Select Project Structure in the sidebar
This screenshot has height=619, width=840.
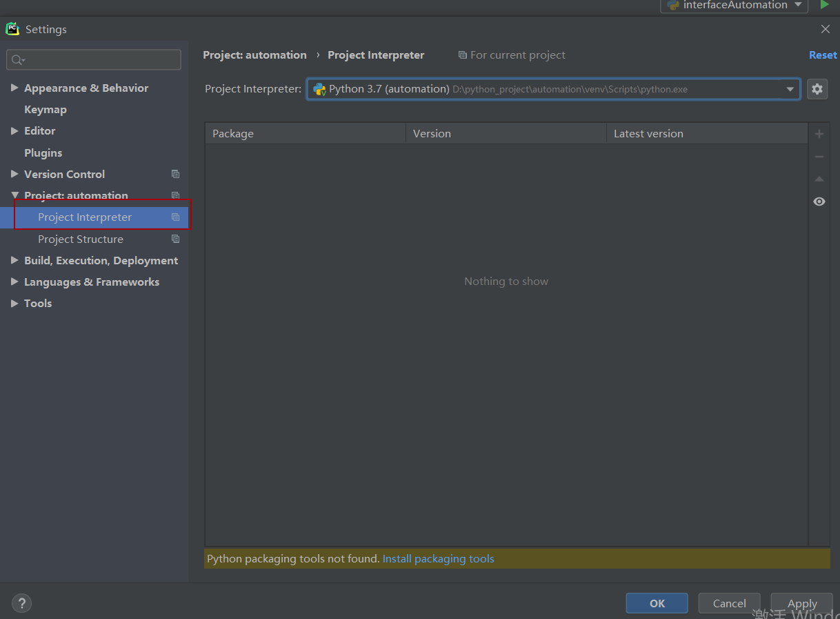click(x=81, y=239)
